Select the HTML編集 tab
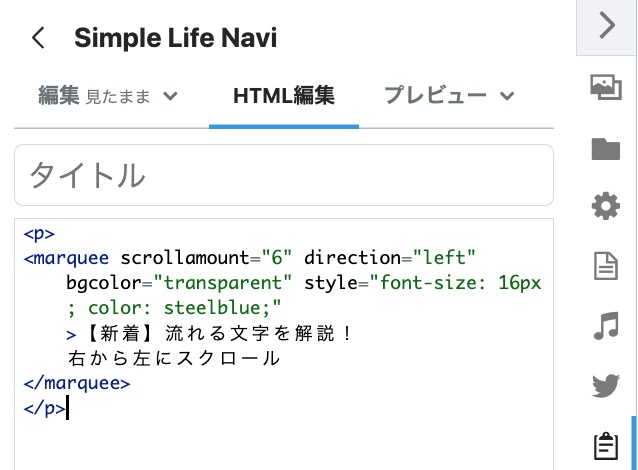638x470 pixels. tap(284, 96)
